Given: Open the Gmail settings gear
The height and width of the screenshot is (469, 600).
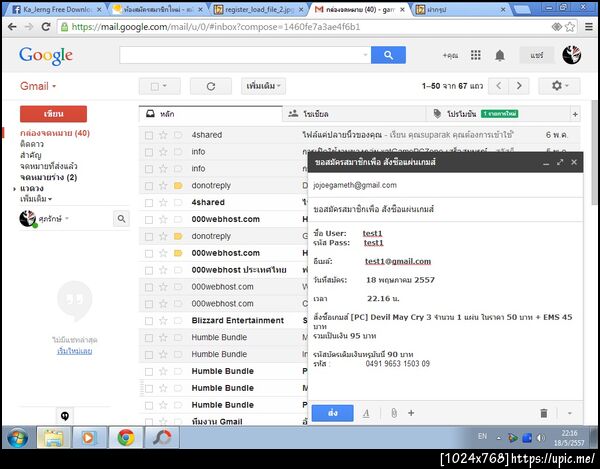Looking at the screenshot, I should pyautogui.click(x=559, y=86).
